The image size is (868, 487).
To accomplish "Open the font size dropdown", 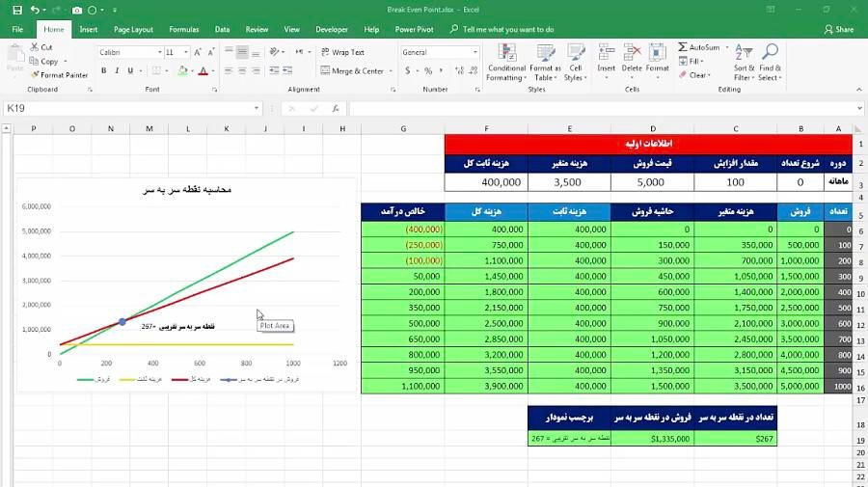I will [186, 52].
